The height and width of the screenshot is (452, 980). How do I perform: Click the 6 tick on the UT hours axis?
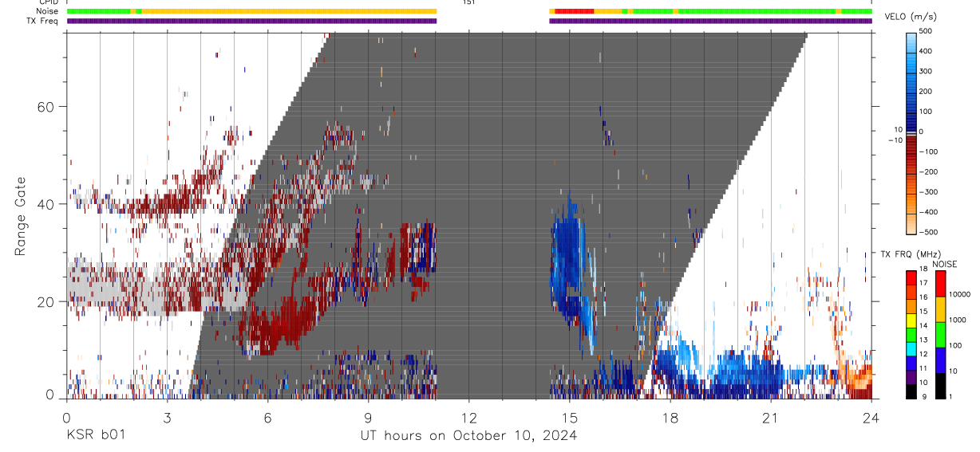point(267,417)
